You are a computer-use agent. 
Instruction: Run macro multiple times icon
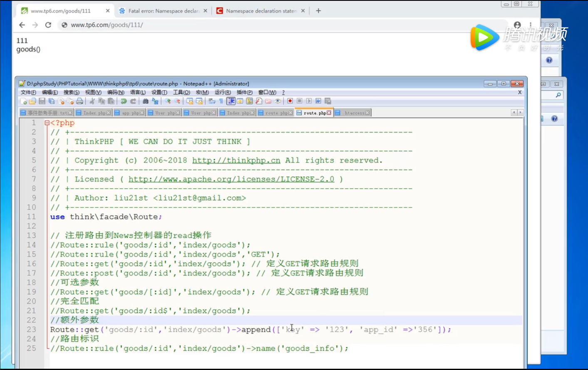click(318, 101)
